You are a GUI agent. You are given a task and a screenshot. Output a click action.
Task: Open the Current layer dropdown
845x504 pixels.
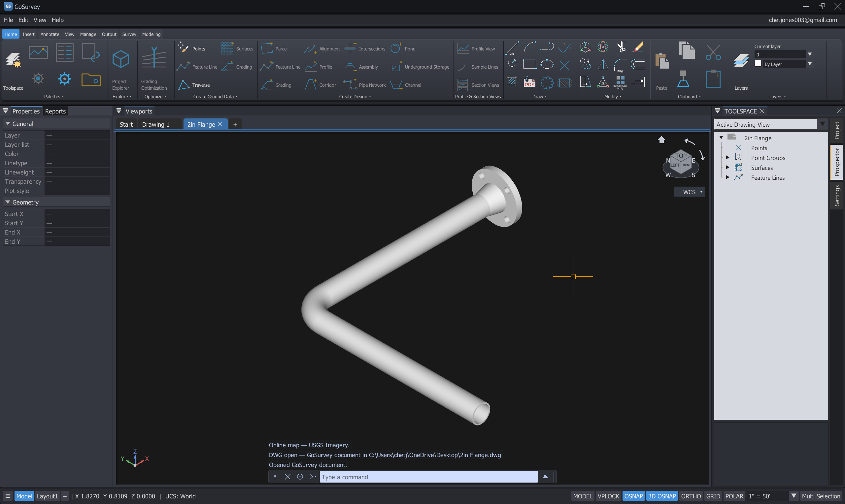pyautogui.click(x=810, y=54)
